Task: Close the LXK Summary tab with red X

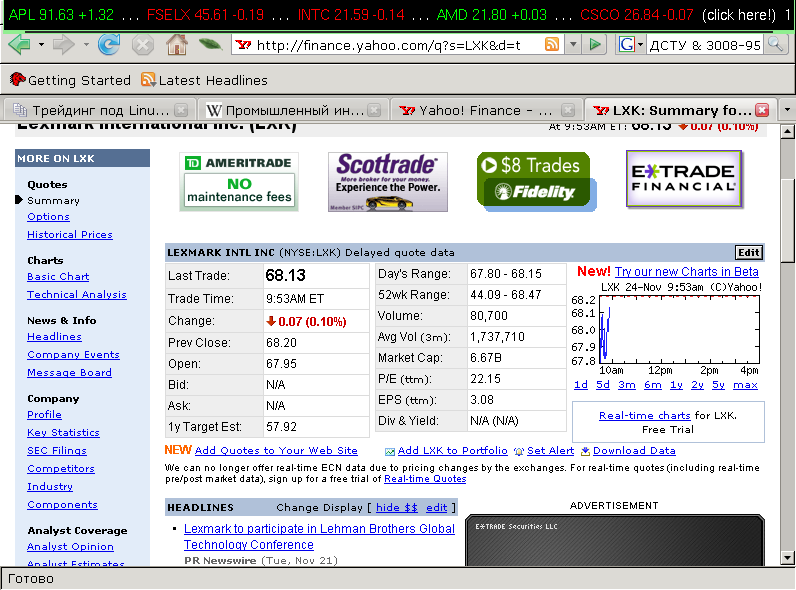Action: [x=762, y=110]
